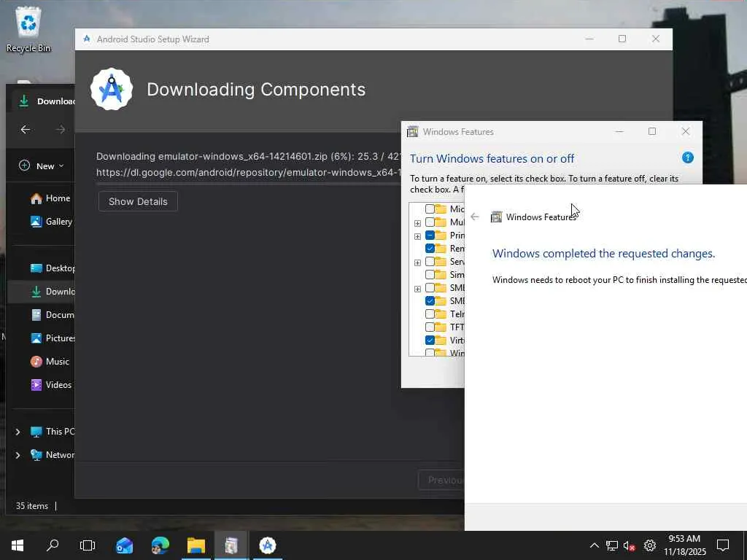747x560 pixels.
Task: Toggle the 'Sim' feature checkbox
Action: pos(430,274)
